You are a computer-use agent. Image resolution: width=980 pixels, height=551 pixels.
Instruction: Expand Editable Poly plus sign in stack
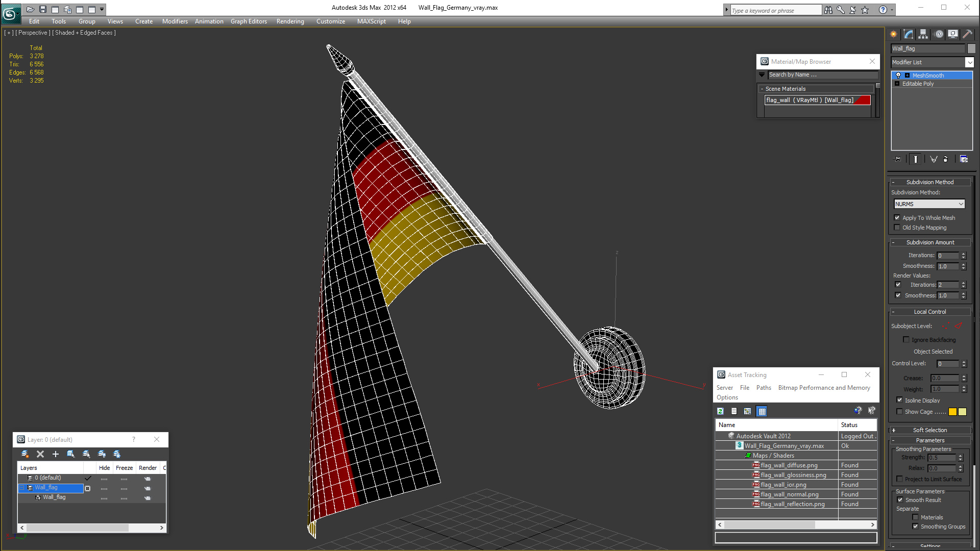tap(897, 84)
